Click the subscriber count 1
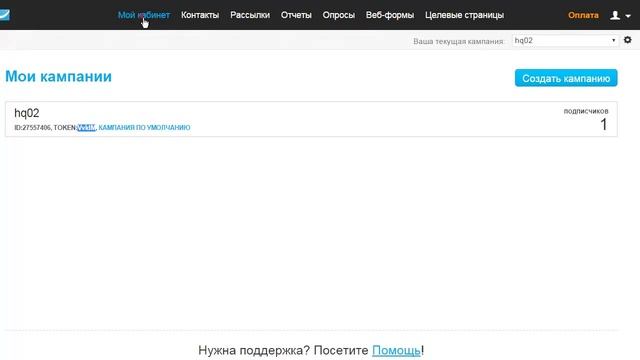 click(x=604, y=124)
